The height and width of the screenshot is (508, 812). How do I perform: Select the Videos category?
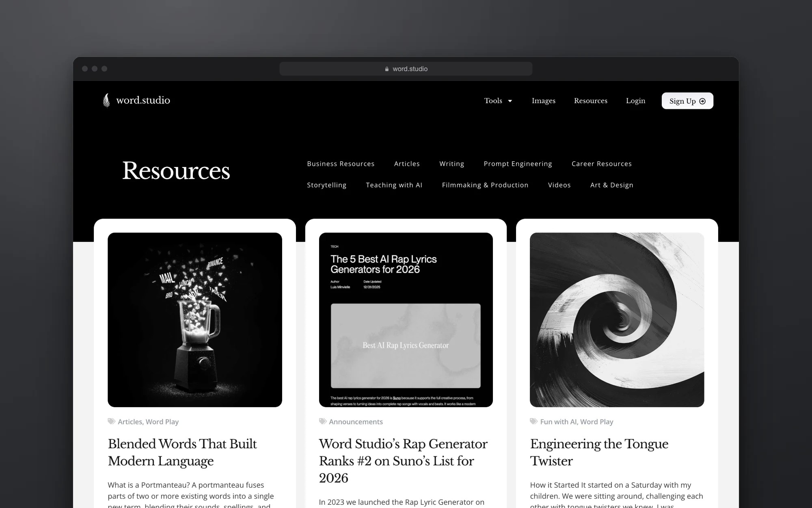point(559,185)
